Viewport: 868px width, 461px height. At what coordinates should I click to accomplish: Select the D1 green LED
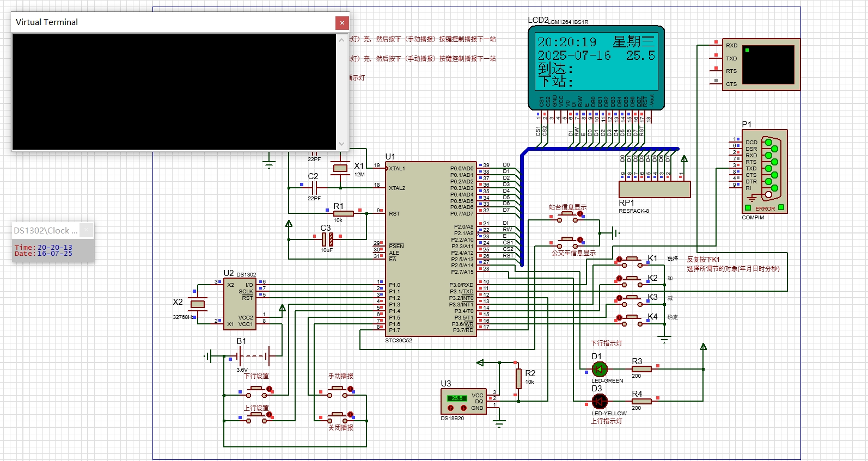pyautogui.click(x=600, y=369)
